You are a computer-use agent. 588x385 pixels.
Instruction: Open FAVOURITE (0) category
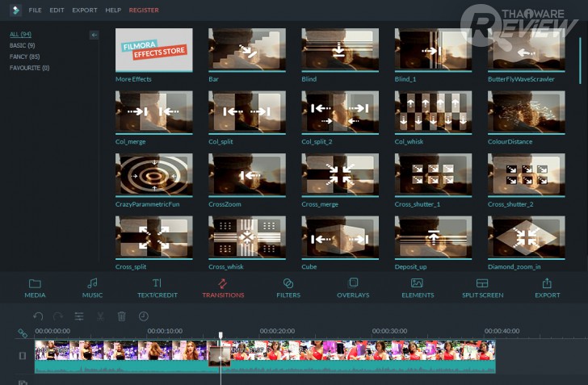tap(30, 68)
